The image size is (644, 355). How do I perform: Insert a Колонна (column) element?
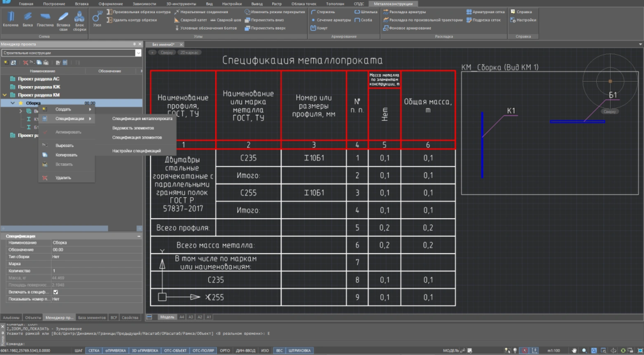11,19
